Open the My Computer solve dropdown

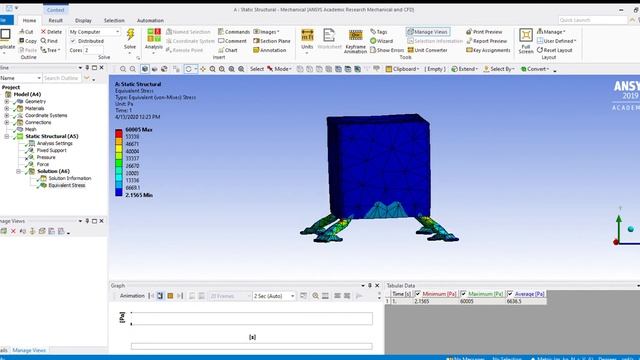94,31
